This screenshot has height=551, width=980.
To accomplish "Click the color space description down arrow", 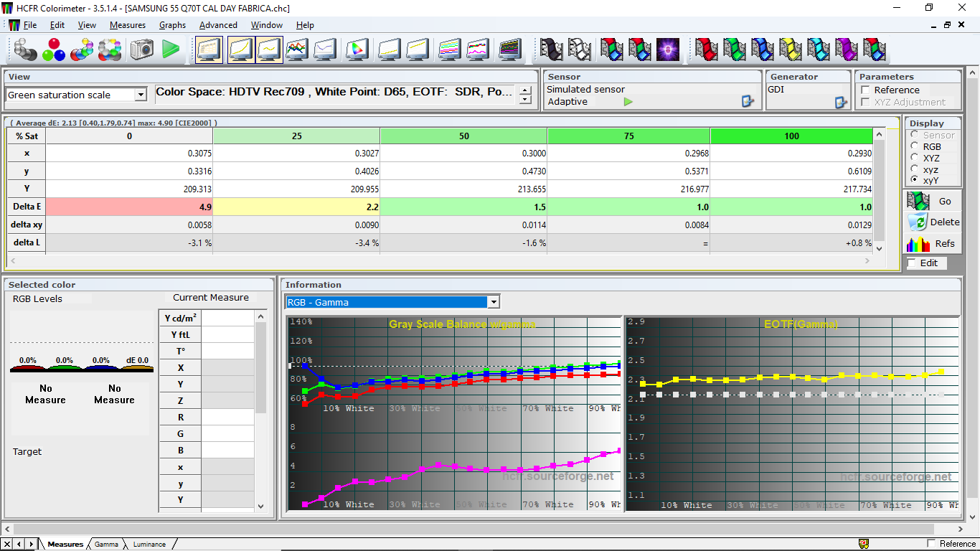I will tap(525, 100).
